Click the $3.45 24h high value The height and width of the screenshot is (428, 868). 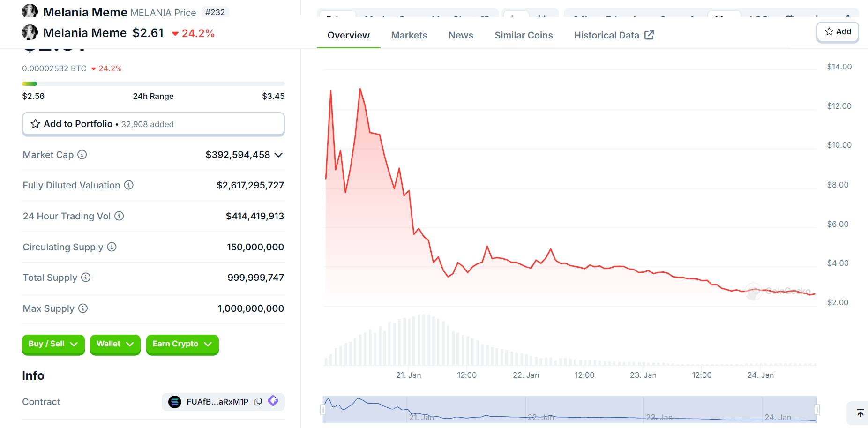273,96
